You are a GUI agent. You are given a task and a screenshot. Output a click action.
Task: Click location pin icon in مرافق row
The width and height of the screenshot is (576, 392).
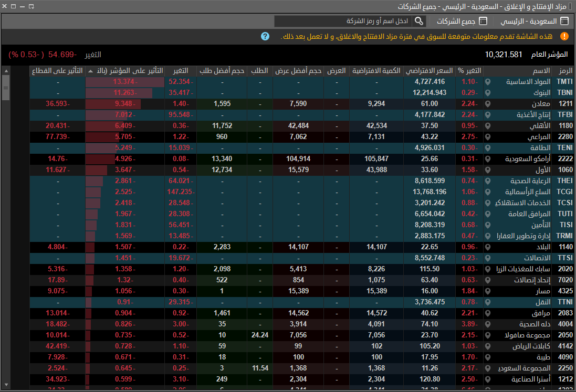pyautogui.click(x=487, y=313)
